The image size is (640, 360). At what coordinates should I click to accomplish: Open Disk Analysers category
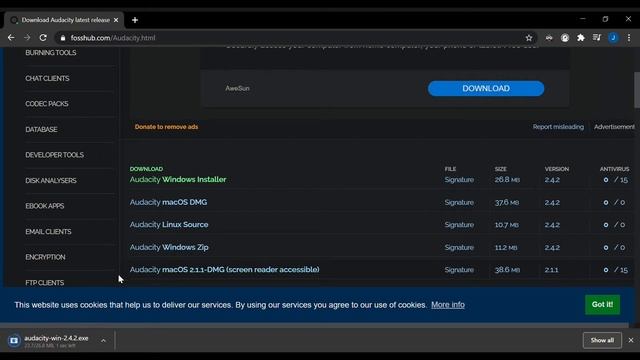tap(51, 180)
